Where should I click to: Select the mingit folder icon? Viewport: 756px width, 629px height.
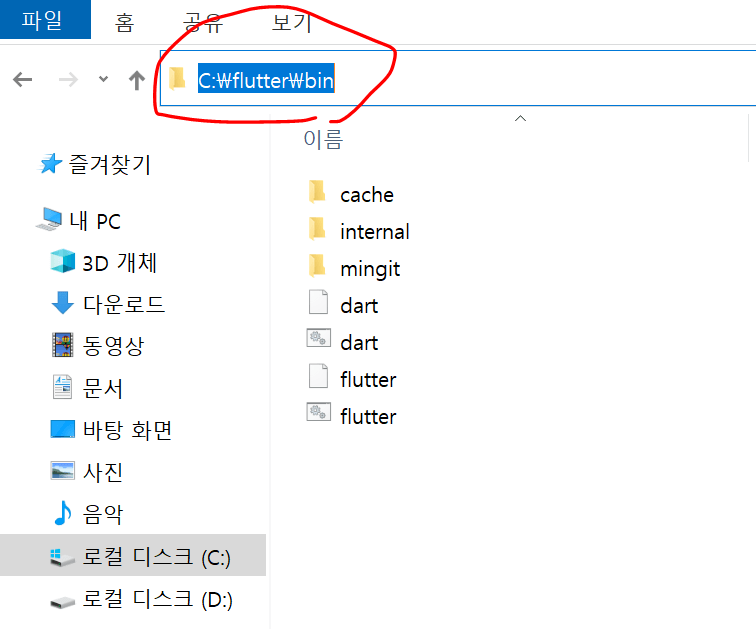point(317,266)
